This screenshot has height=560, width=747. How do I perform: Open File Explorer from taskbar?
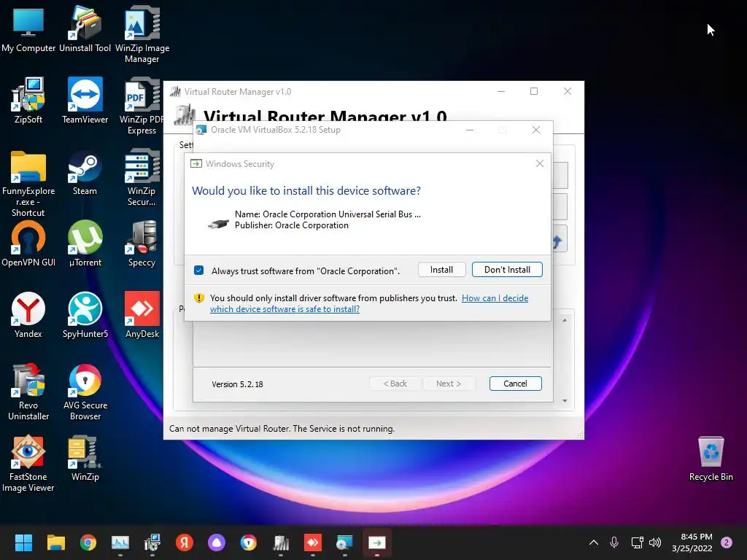click(x=55, y=542)
